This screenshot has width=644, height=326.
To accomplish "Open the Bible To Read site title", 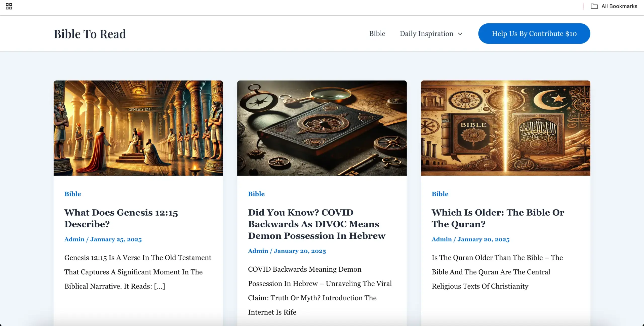I will tap(90, 33).
